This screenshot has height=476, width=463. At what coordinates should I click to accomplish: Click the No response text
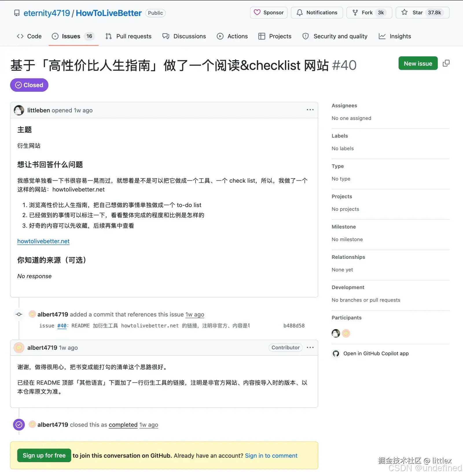click(x=34, y=276)
